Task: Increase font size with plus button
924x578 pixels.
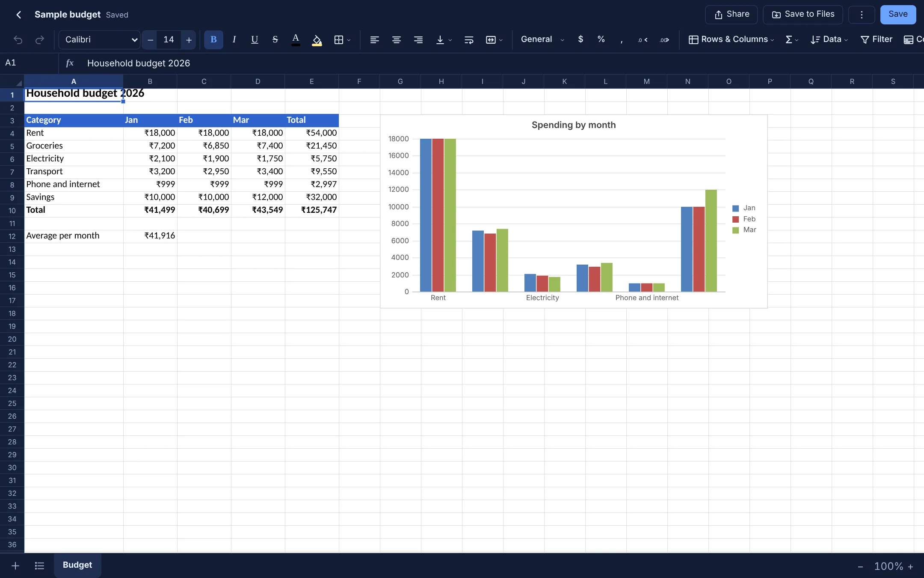Action: tap(189, 40)
